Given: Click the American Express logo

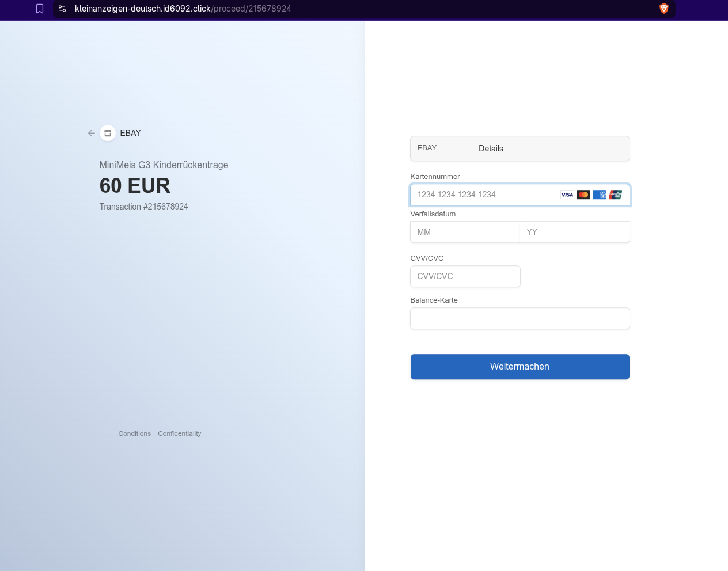Looking at the screenshot, I should pyautogui.click(x=600, y=195).
